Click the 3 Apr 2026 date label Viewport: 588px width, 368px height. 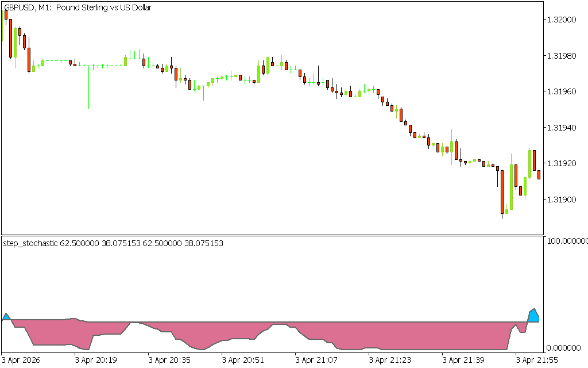pos(22,360)
